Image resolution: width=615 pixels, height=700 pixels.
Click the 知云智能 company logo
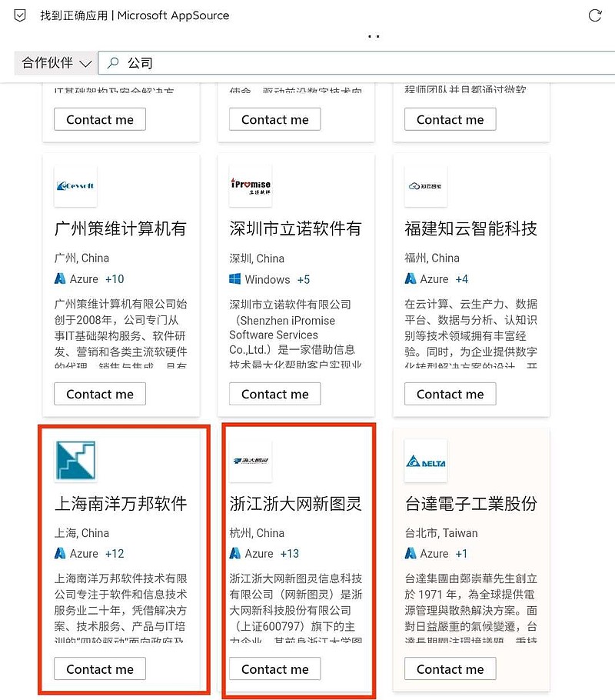tap(425, 185)
